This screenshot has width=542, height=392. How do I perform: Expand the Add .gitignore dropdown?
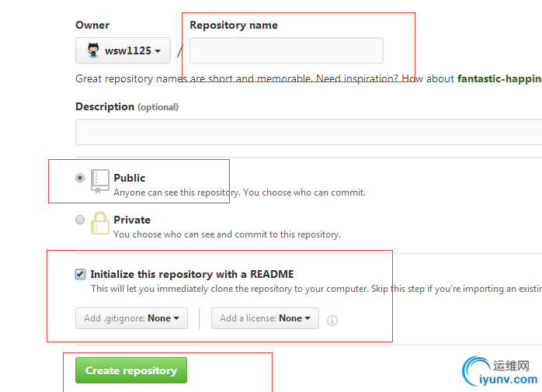point(132,318)
